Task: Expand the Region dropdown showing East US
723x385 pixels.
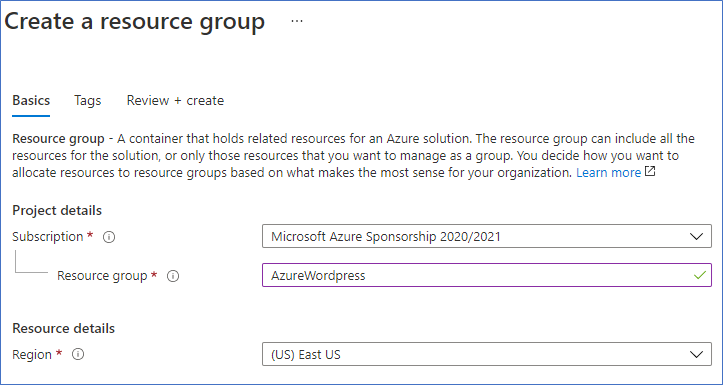Action: pos(487,354)
